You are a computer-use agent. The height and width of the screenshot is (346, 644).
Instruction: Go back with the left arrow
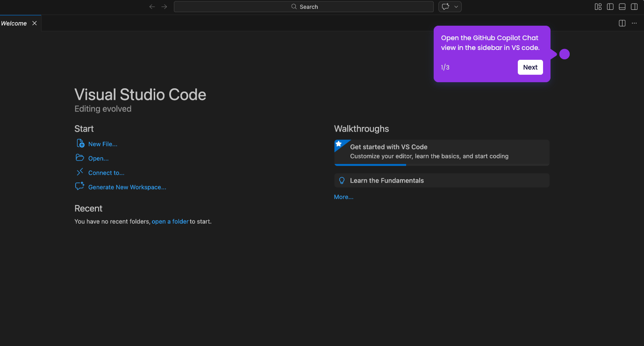pyautogui.click(x=152, y=7)
